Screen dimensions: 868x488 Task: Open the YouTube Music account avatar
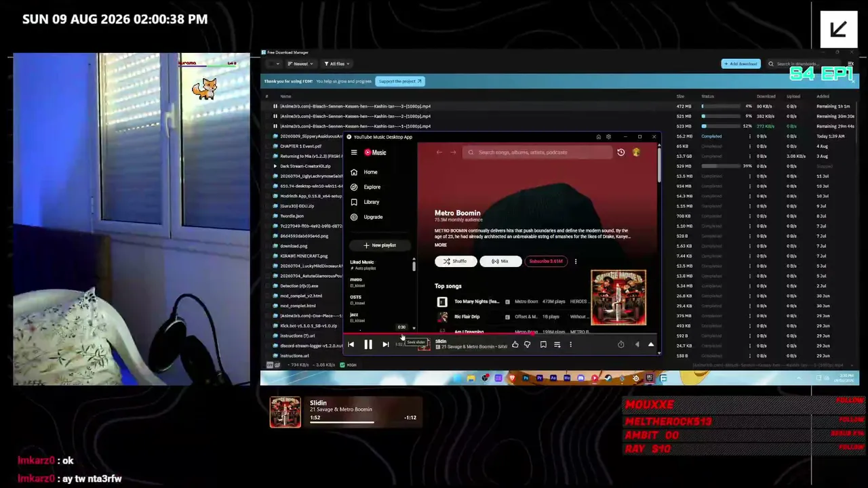coord(636,152)
